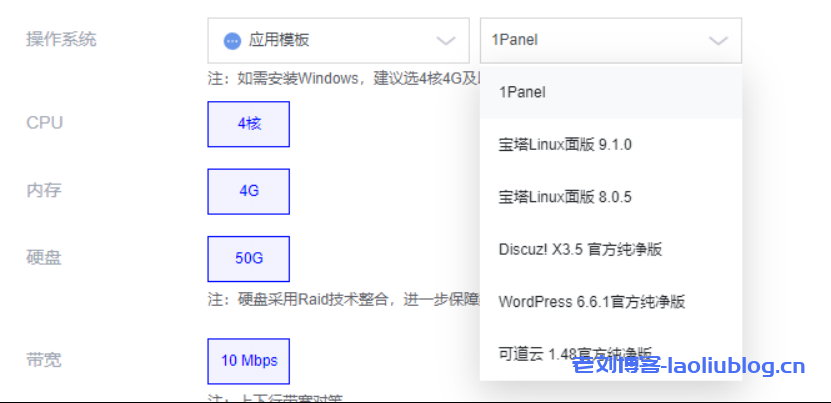This screenshot has width=831, height=403.
Task: Click the CPU field label
Action: (44, 123)
